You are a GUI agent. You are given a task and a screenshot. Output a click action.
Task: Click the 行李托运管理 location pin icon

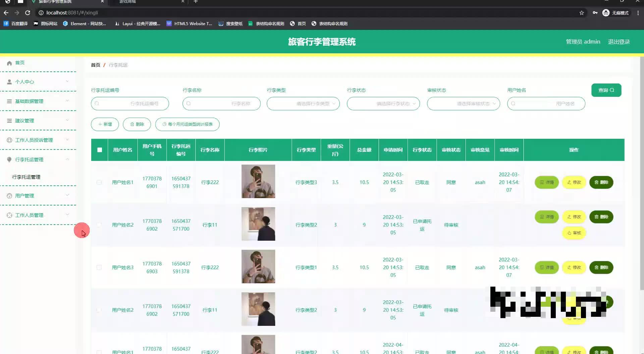pos(9,159)
